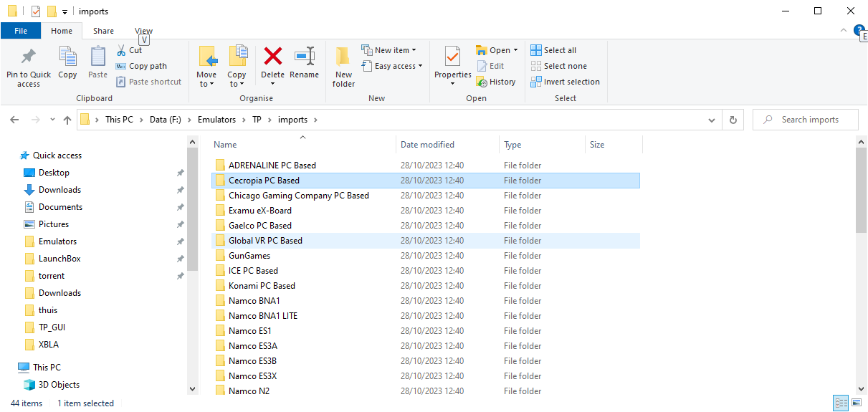This screenshot has height=412, width=868.
Task: Select the GunGames folder
Action: [x=426, y=256]
